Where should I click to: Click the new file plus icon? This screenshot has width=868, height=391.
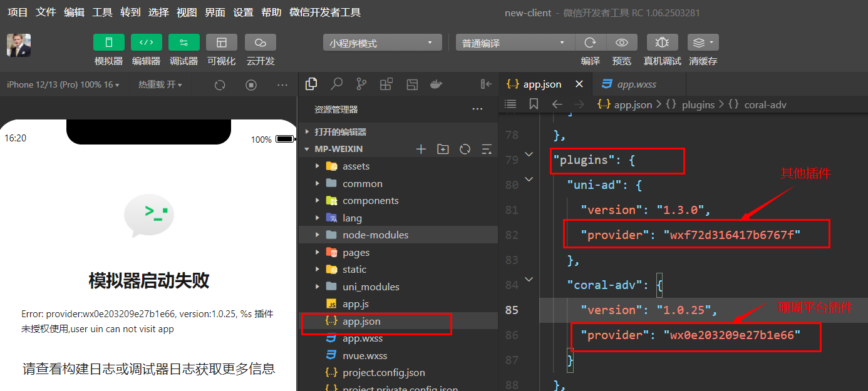click(421, 149)
